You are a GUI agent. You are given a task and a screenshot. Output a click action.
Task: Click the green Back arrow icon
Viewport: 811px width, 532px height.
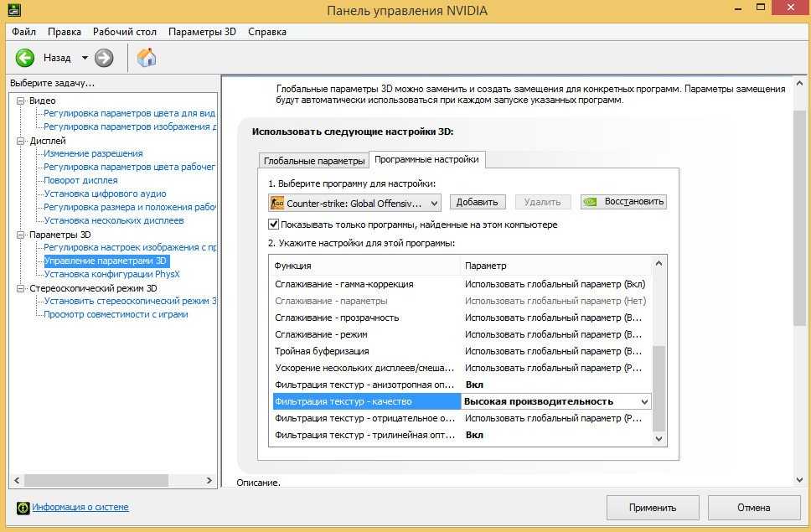(x=25, y=58)
